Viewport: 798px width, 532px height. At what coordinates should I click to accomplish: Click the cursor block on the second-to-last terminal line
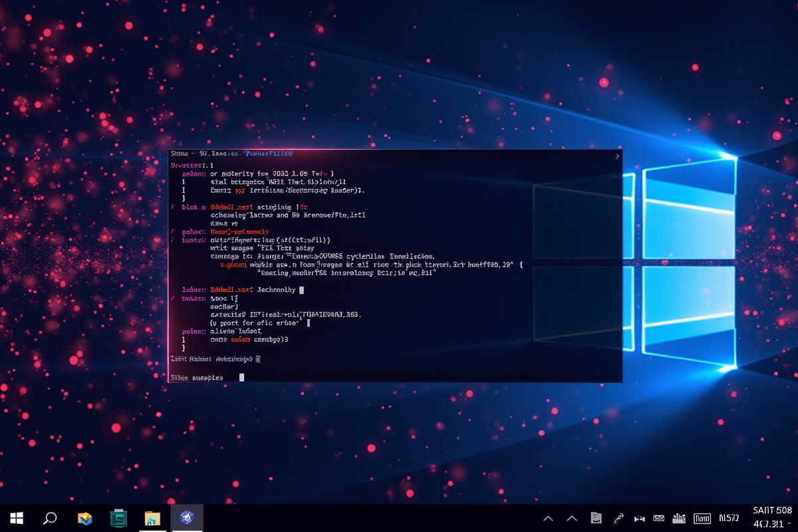(258, 358)
